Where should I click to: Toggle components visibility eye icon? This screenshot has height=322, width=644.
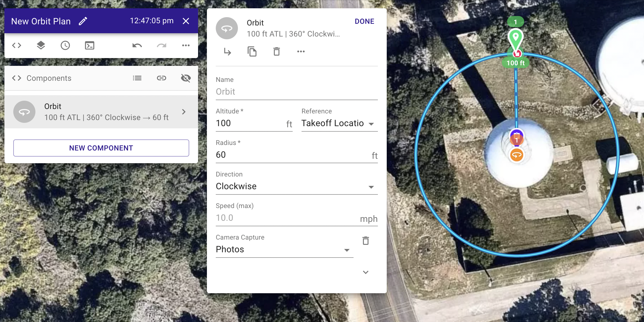(x=186, y=78)
